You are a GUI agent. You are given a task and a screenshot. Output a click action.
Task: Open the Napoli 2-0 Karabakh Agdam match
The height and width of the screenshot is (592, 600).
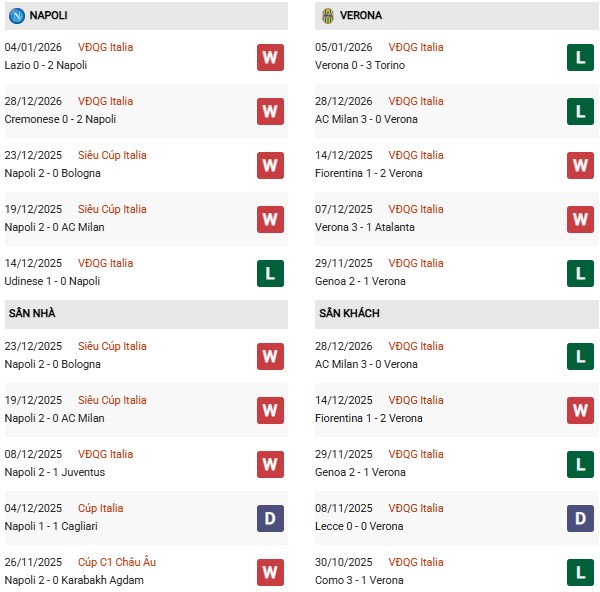click(74, 580)
